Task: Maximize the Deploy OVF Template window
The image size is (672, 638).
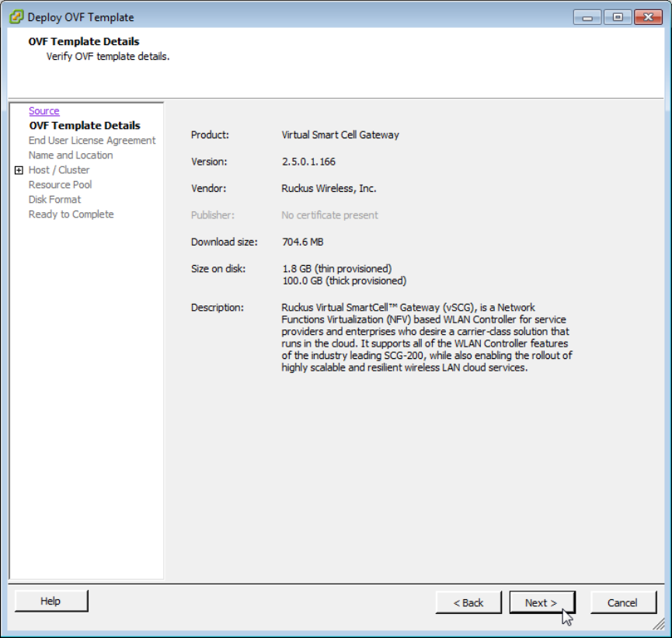Action: click(x=618, y=17)
